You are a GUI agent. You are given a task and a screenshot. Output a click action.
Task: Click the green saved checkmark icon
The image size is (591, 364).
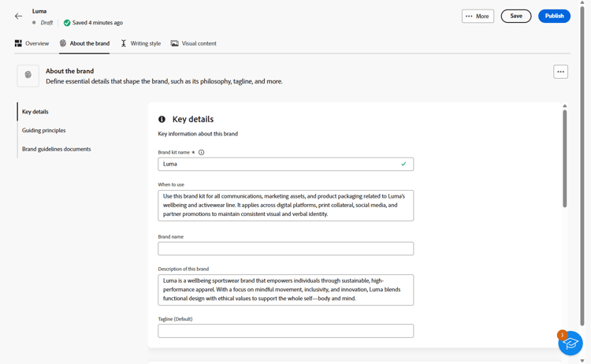point(67,23)
